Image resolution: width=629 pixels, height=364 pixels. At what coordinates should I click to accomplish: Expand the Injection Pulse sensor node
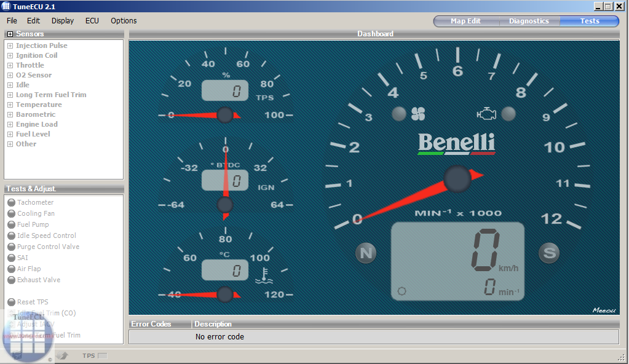tap(10, 45)
